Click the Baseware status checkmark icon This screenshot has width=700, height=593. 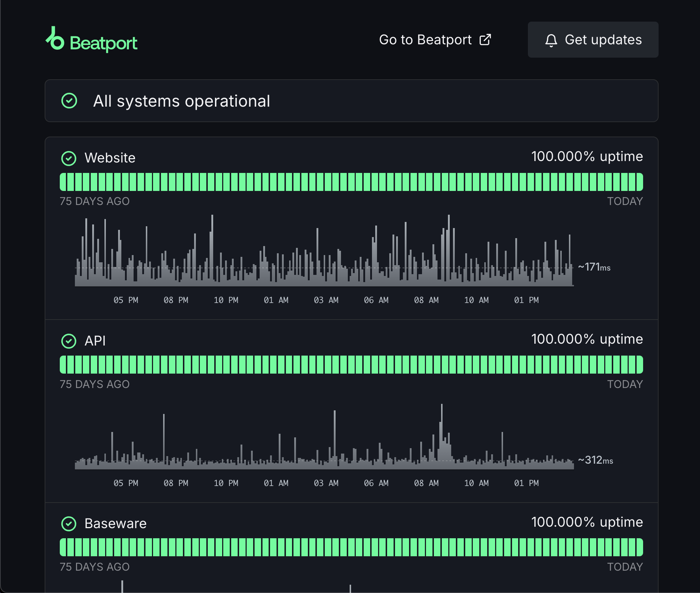(69, 524)
